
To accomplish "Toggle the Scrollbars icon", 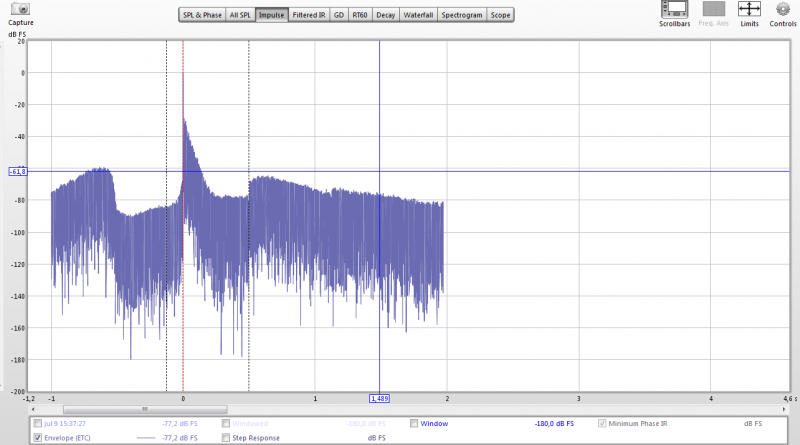I will tap(674, 9).
